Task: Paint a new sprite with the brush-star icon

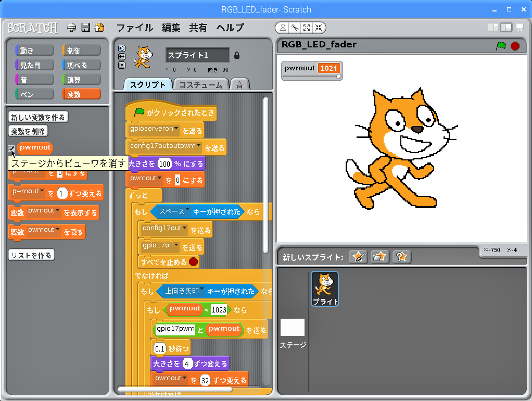Action: pos(358,257)
